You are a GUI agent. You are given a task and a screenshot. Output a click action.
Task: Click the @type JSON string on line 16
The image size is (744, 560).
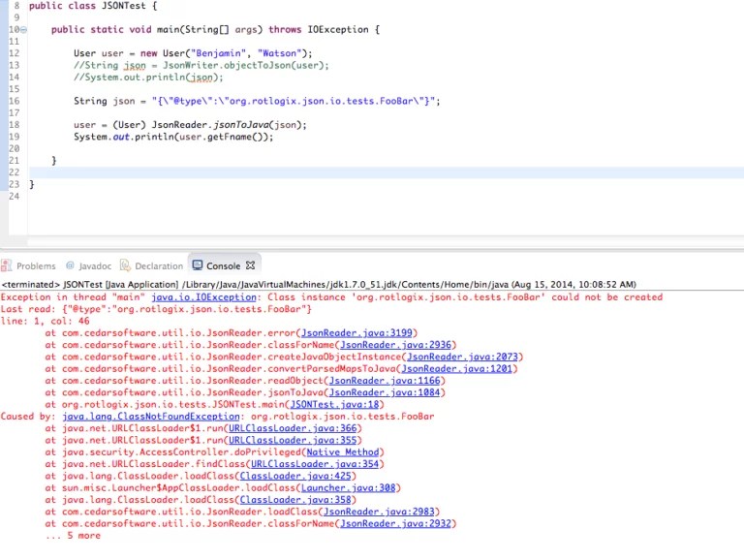[x=294, y=101]
